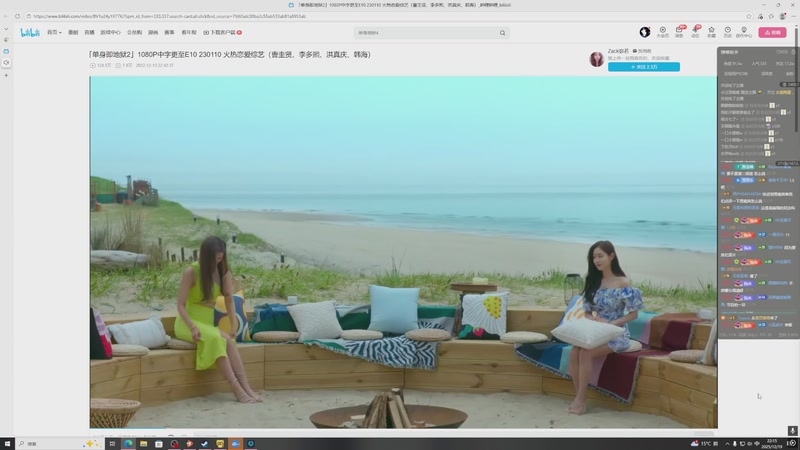Click the bookmark star icon in address bar
The height and width of the screenshot is (450, 800).
pos(749,16)
